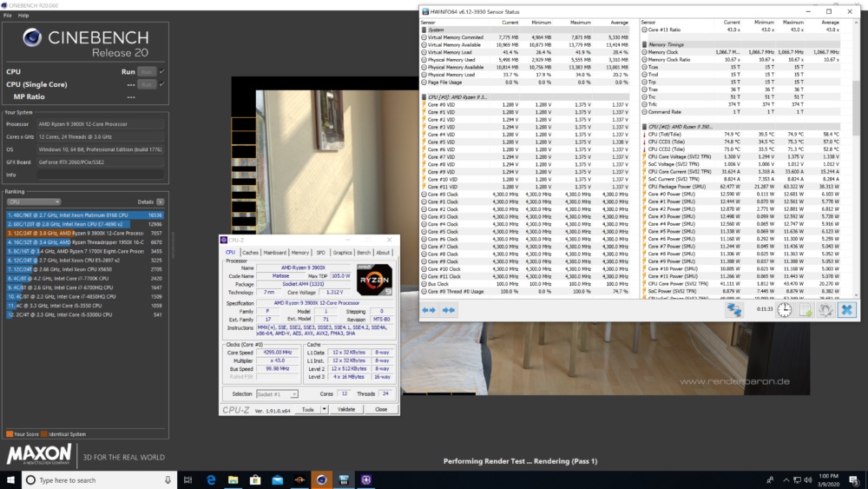868x489 pixels.
Task: Click Type here to search box
Action: [x=100, y=480]
